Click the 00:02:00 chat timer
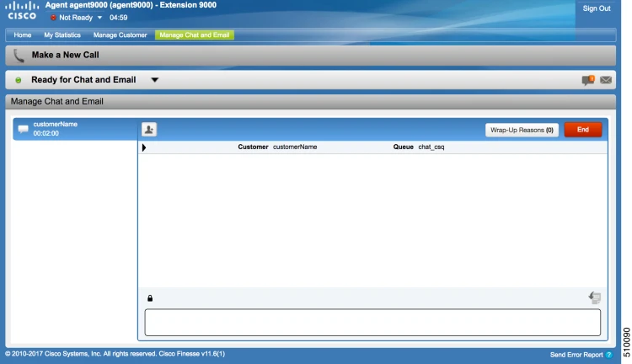Image resolution: width=632 pixels, height=364 pixels. pyautogui.click(x=46, y=133)
